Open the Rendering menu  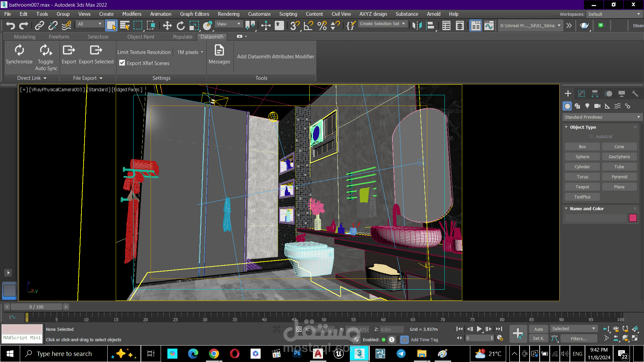pyautogui.click(x=228, y=14)
